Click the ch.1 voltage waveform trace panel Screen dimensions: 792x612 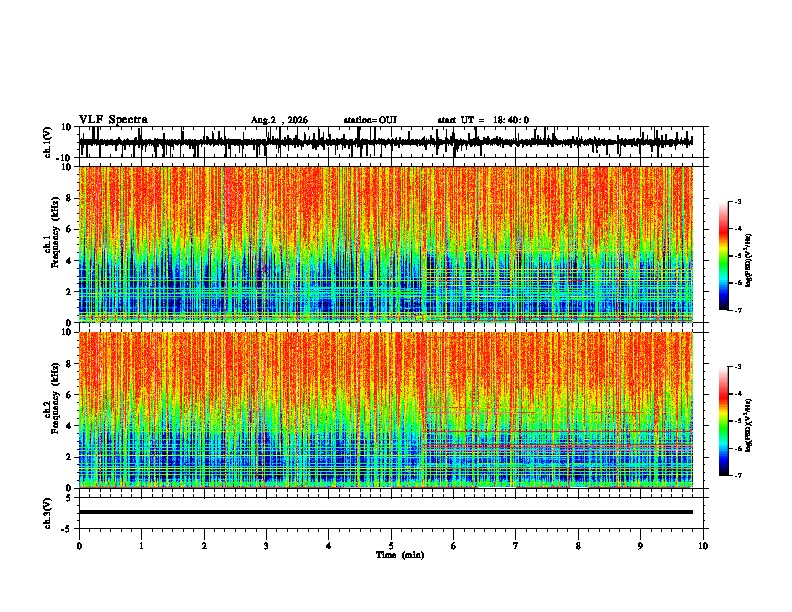pos(393,142)
